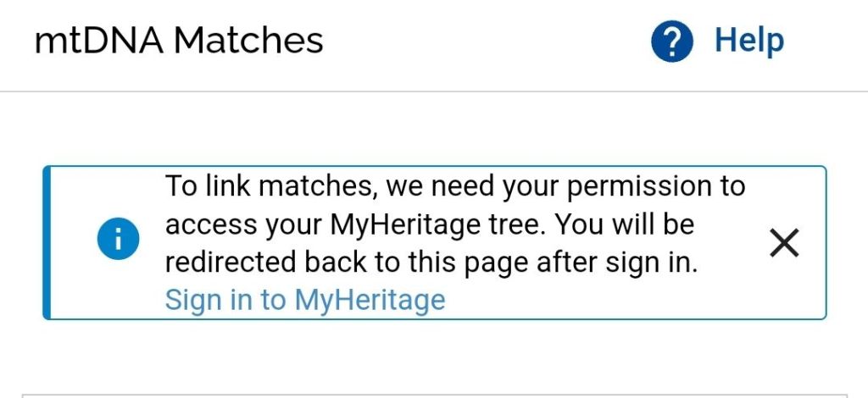Click the permission notice message text
This screenshot has height=398, width=868.
pos(454,225)
